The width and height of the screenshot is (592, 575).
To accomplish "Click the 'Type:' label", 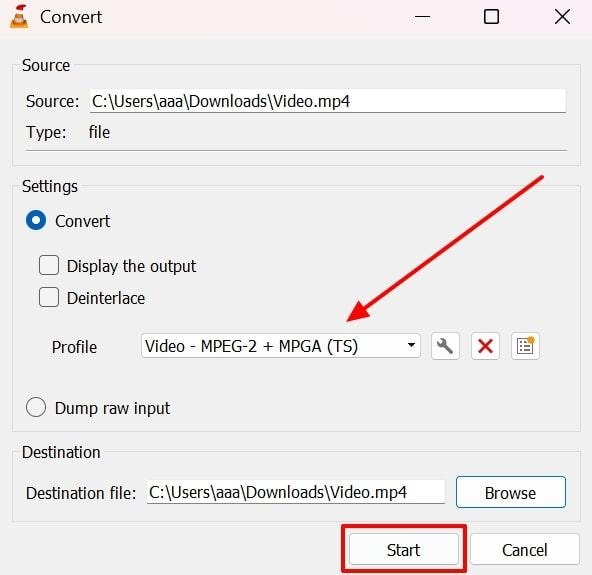I will 46,133.
